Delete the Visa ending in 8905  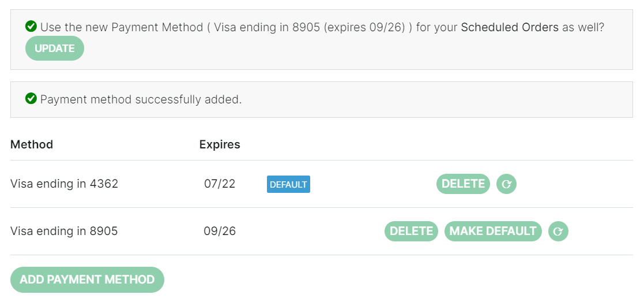411,231
